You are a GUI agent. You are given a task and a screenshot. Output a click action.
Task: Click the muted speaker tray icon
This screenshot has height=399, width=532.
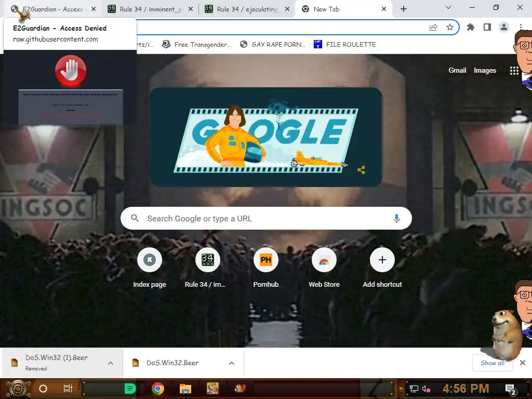pos(426,389)
